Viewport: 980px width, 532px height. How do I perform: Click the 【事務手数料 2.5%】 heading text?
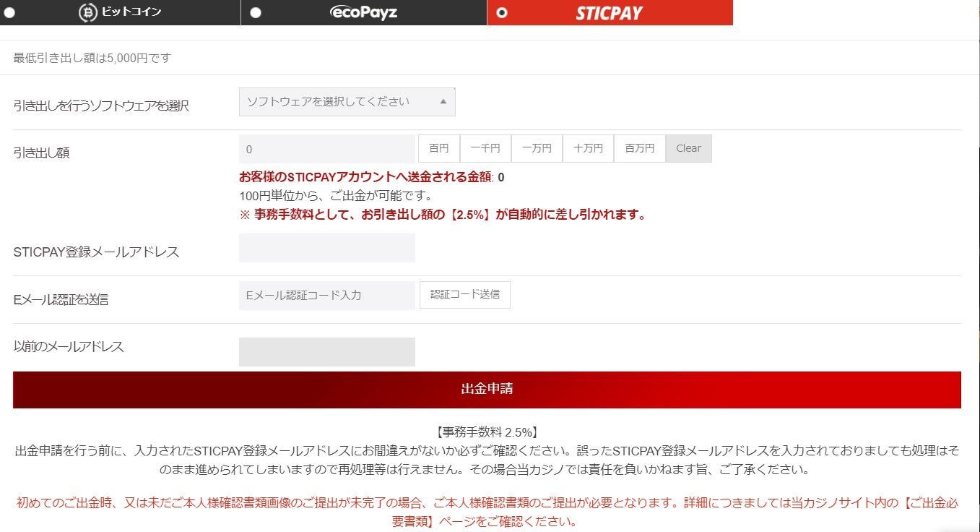point(487,432)
